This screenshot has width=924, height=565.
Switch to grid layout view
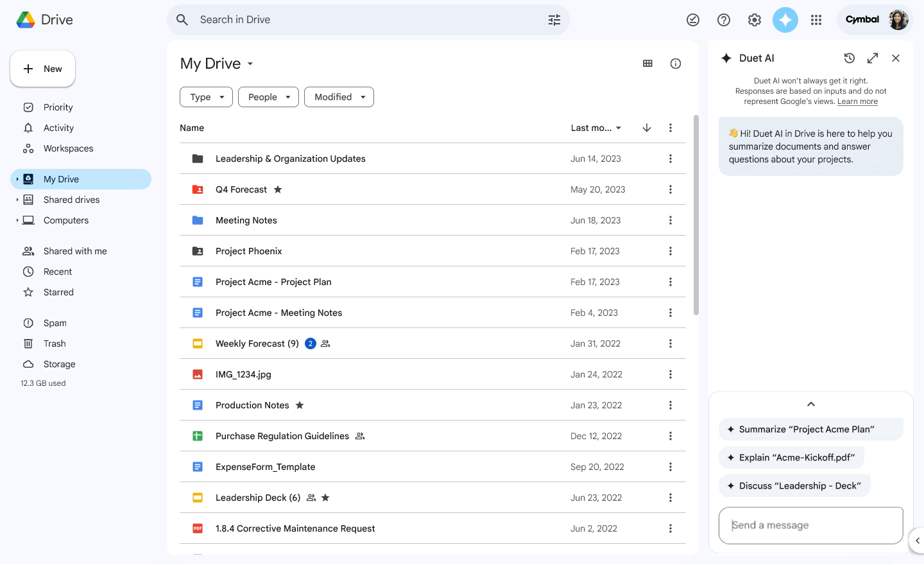click(647, 64)
